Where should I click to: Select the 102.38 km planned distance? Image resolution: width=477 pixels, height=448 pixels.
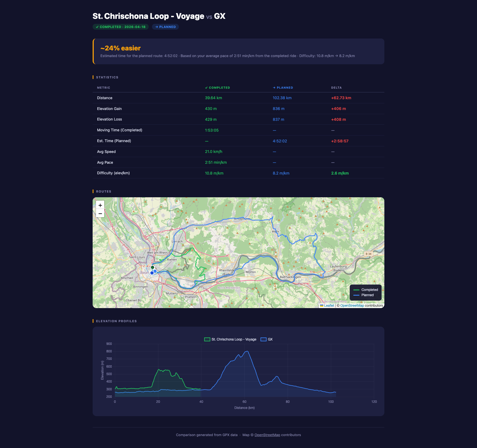(x=282, y=98)
